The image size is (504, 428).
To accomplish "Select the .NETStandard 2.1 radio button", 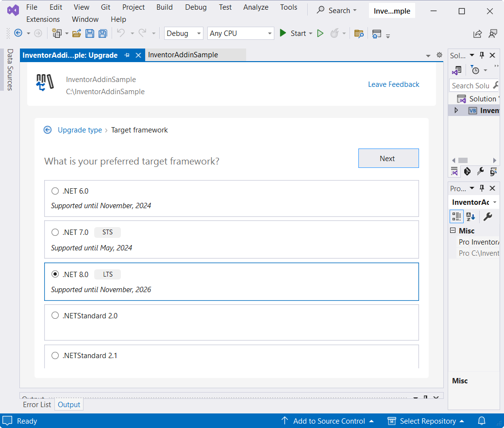I will click(55, 355).
